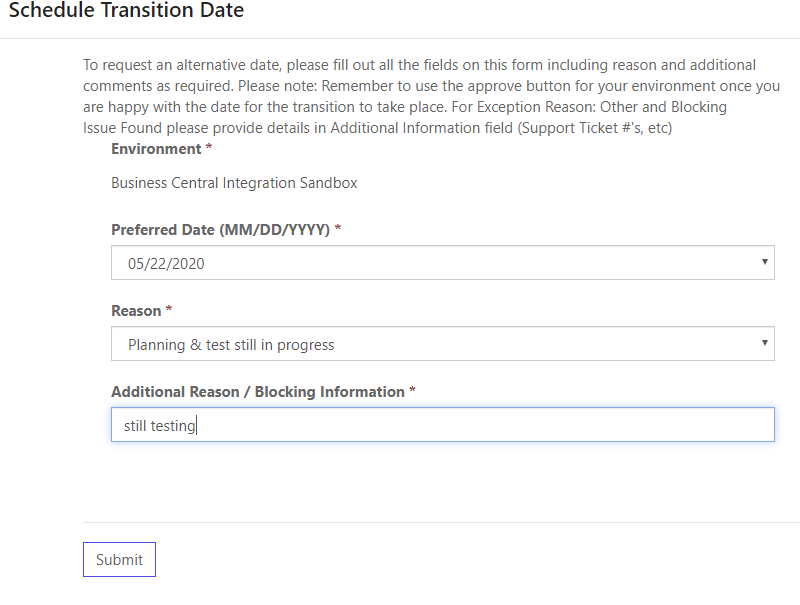Click the arrow on the Reason combo box
Image resolution: width=800 pixels, height=605 pixels.
764,343
